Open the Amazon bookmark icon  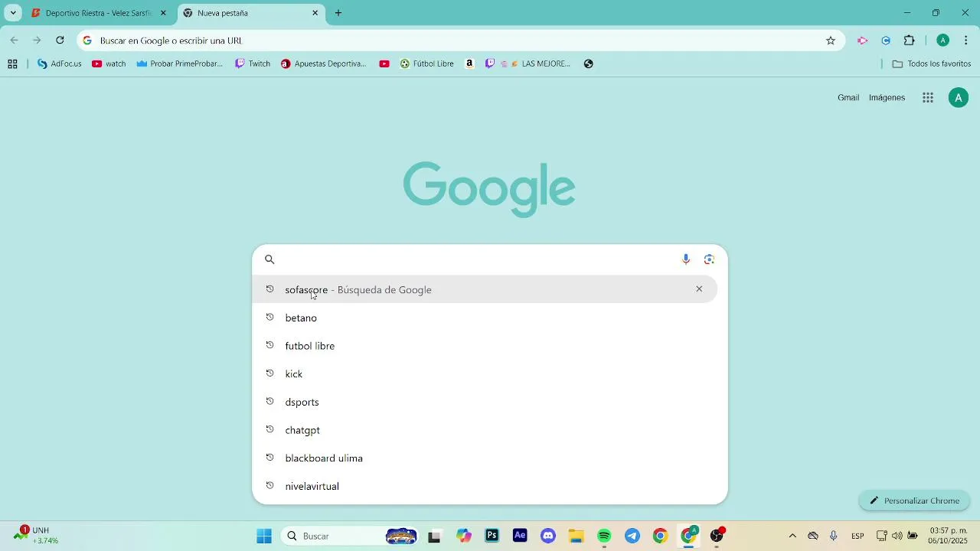point(469,64)
